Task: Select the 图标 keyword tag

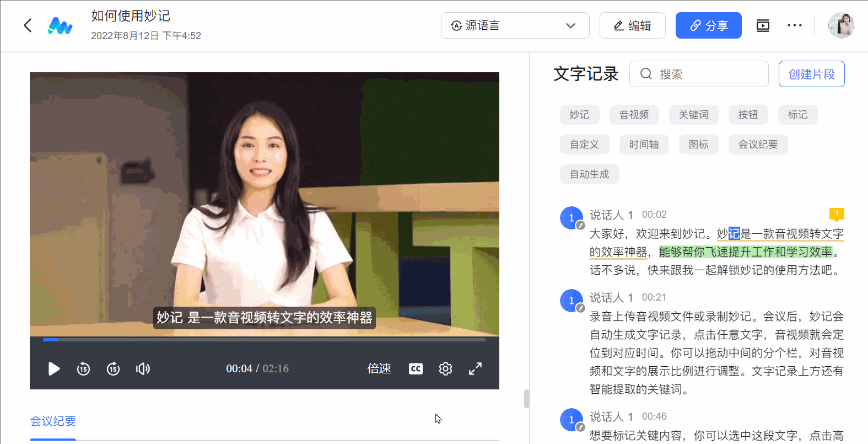Action: 699,145
